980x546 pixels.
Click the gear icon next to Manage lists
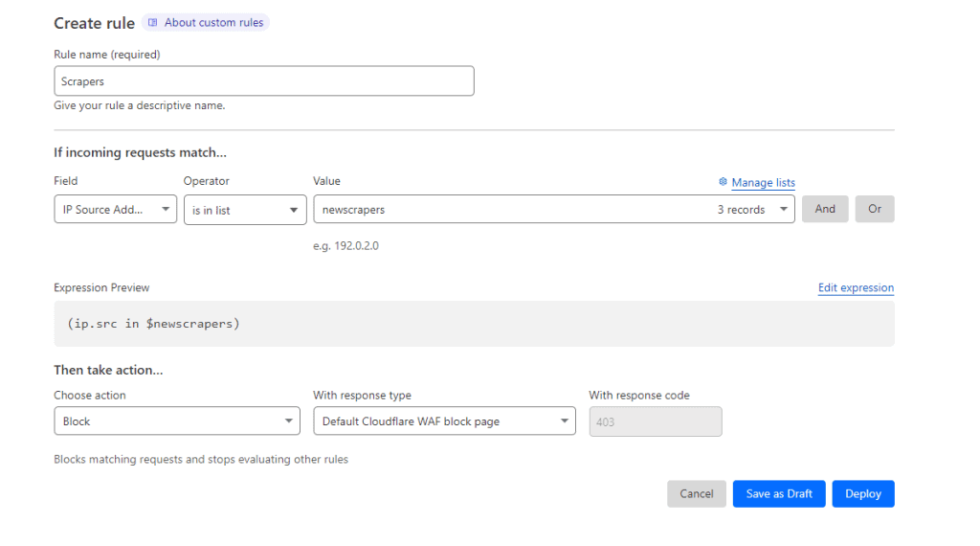point(723,182)
